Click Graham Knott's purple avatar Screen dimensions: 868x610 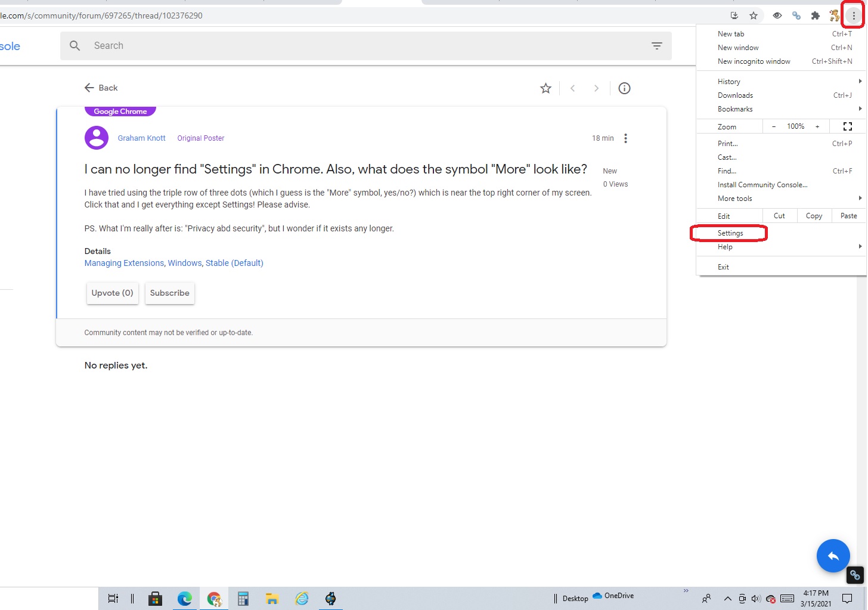coord(97,138)
